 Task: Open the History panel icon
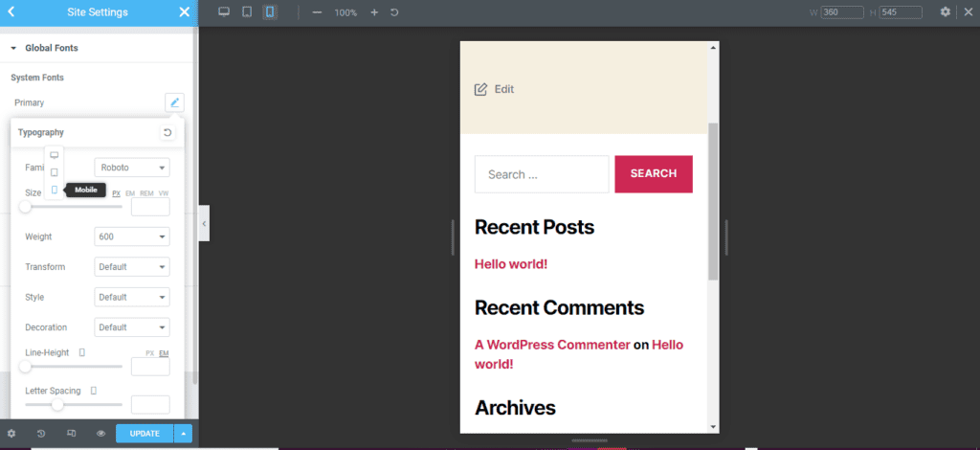[41, 434]
